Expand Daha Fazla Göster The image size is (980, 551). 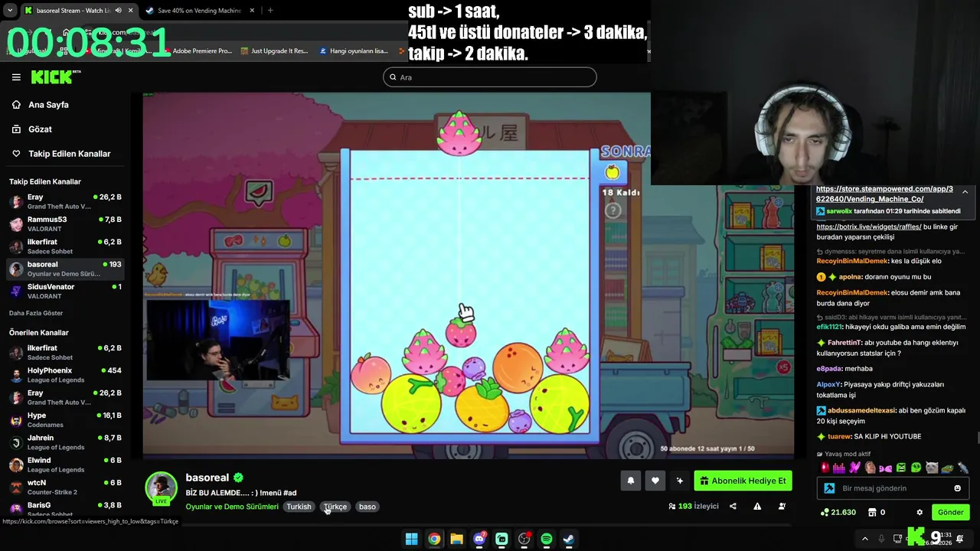click(x=36, y=313)
